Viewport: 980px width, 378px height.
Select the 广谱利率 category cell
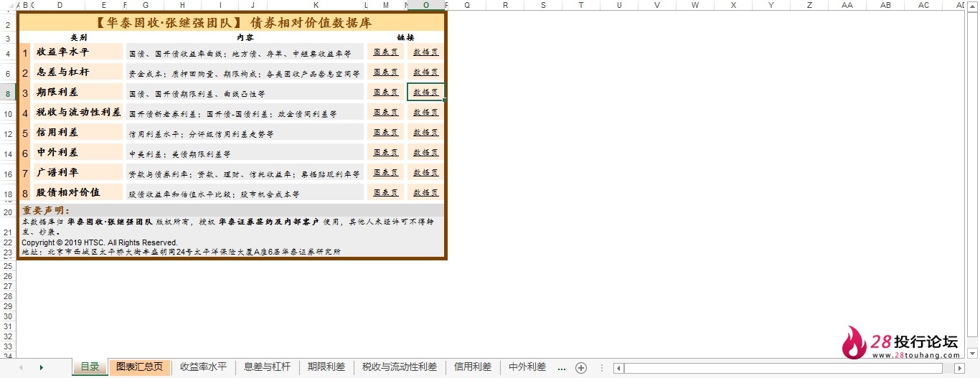pos(78,172)
